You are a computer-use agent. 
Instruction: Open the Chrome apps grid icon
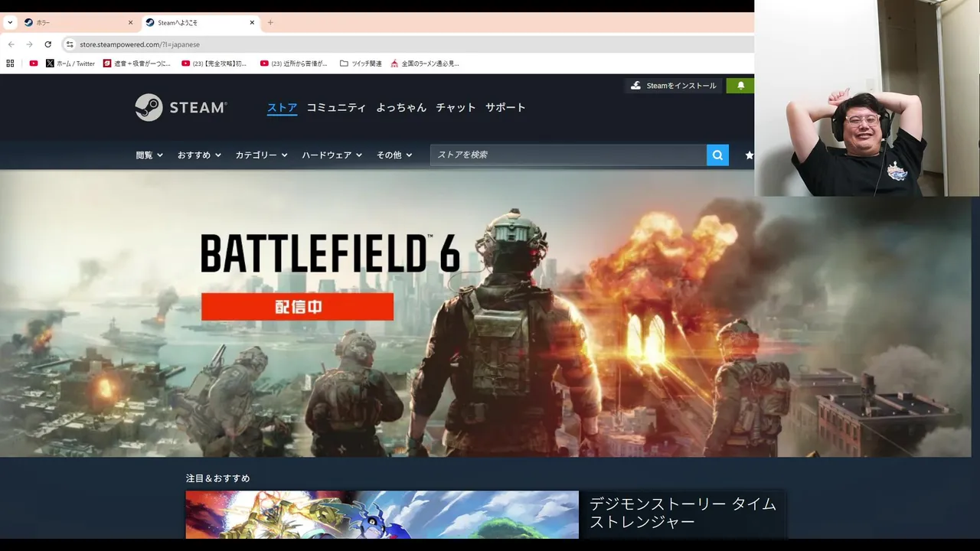pos(10,64)
